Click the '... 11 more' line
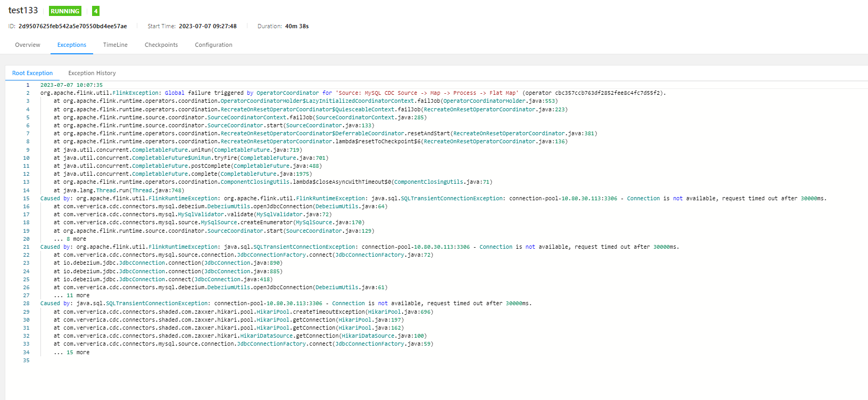 coord(71,295)
